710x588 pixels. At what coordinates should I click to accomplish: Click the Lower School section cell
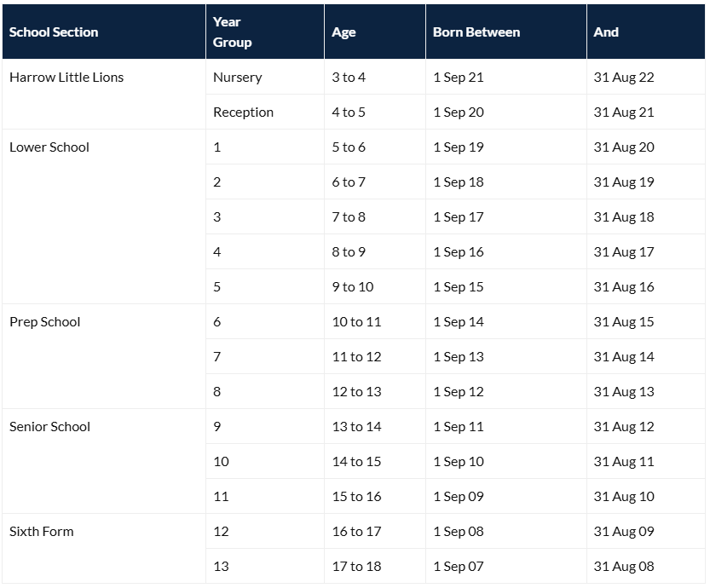49,147
